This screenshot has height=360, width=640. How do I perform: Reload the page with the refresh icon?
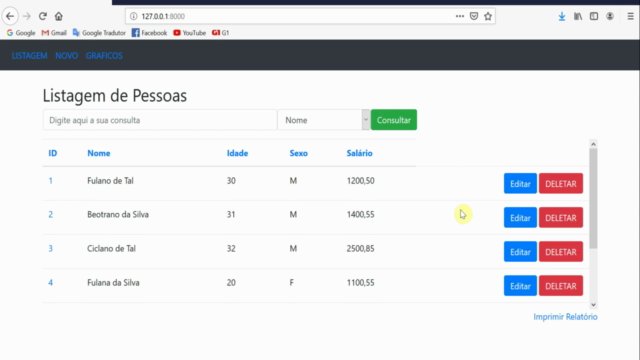point(42,16)
